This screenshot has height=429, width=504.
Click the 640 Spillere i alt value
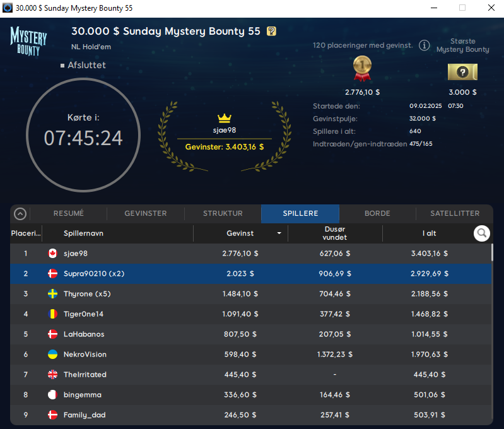coord(415,131)
